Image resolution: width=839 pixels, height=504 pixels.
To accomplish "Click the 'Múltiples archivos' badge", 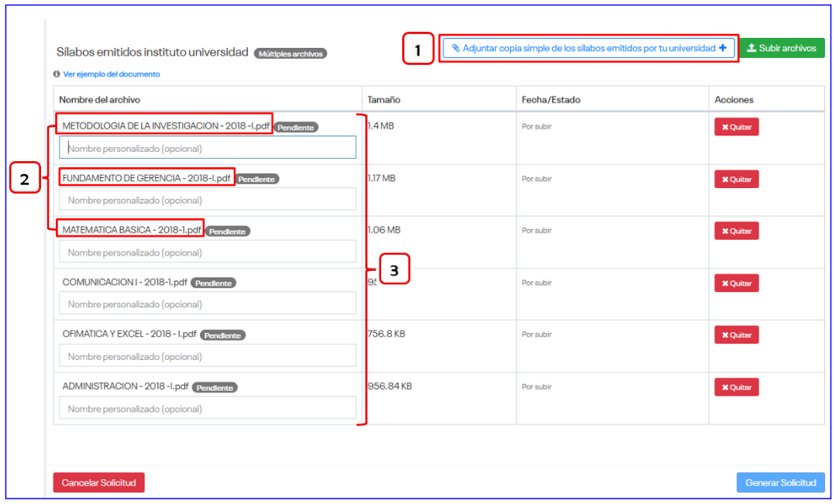I will click(x=291, y=53).
